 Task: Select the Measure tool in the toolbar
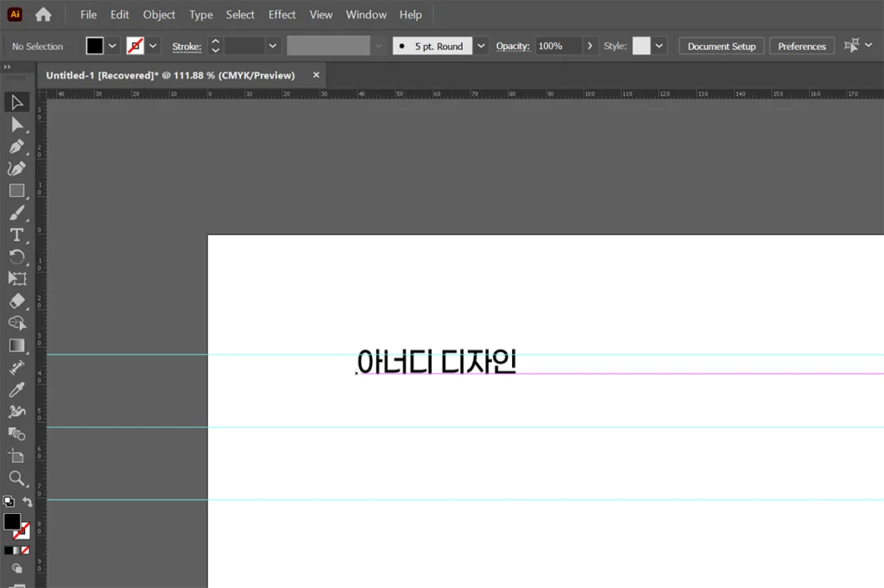[x=16, y=368]
